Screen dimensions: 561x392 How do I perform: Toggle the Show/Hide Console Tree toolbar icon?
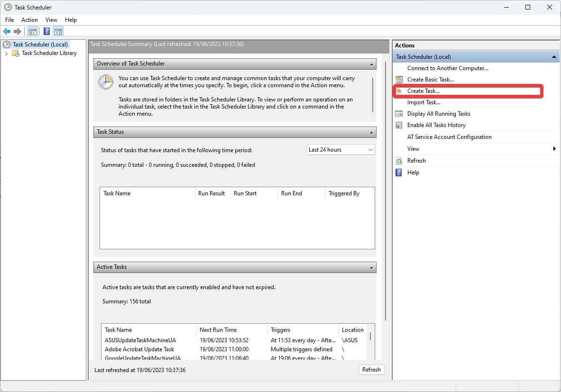coord(32,32)
